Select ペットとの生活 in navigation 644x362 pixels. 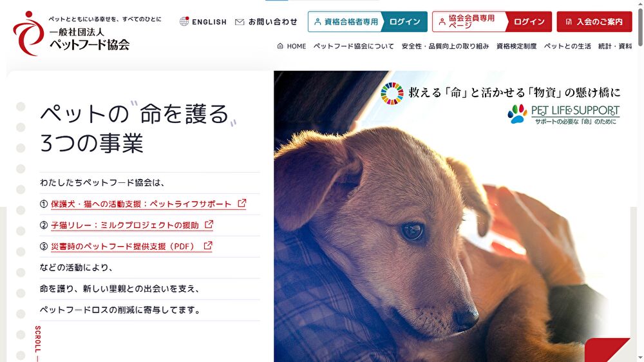pyautogui.click(x=567, y=46)
